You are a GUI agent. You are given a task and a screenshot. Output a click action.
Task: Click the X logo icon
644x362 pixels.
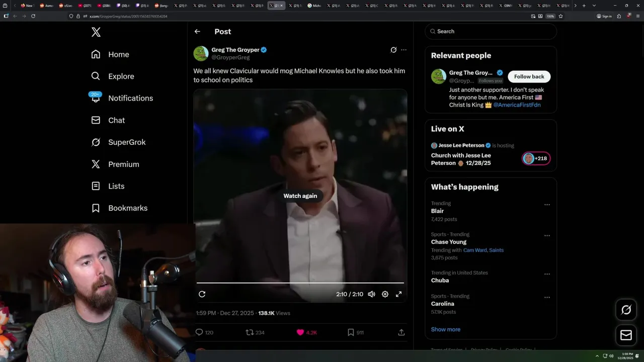(x=96, y=32)
